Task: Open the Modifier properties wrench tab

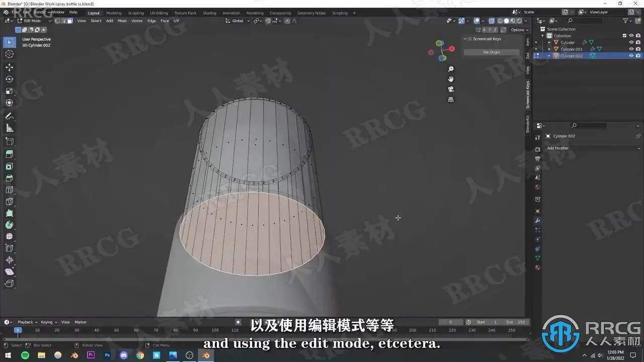Action: (537, 221)
